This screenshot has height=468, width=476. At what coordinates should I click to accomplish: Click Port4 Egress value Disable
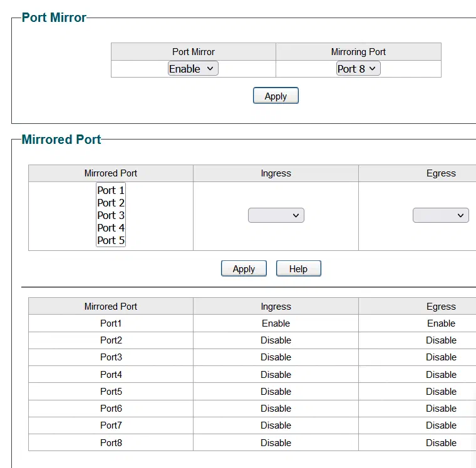point(441,375)
